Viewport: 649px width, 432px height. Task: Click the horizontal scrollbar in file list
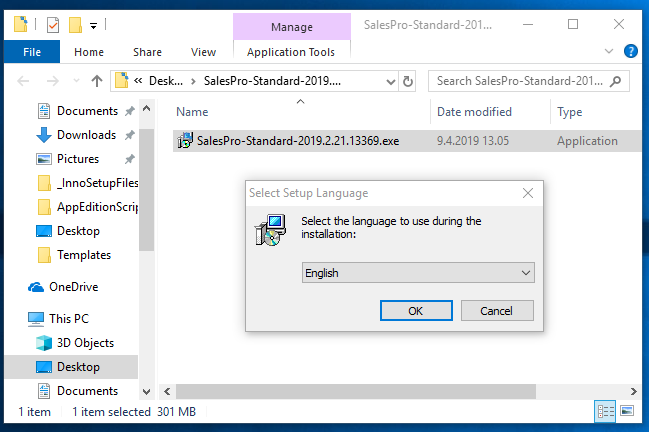pyautogui.click(x=356, y=391)
